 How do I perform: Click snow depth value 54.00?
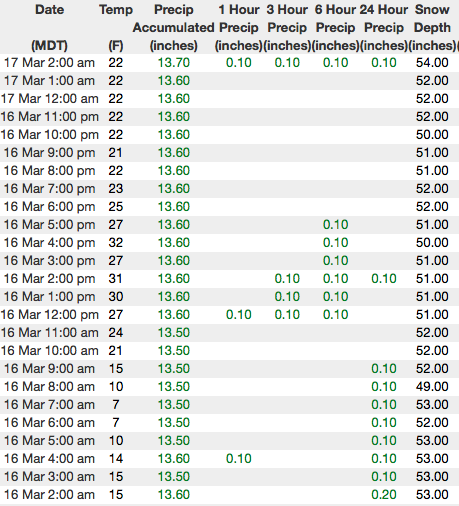pyautogui.click(x=432, y=63)
